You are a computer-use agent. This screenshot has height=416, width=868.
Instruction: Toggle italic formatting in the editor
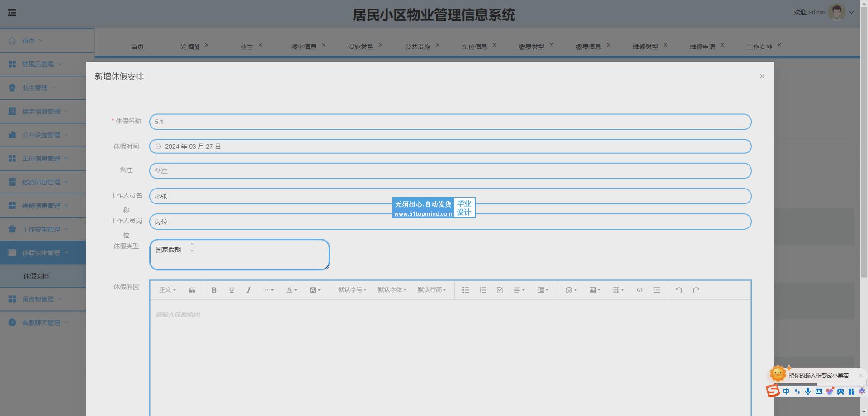tap(248, 290)
